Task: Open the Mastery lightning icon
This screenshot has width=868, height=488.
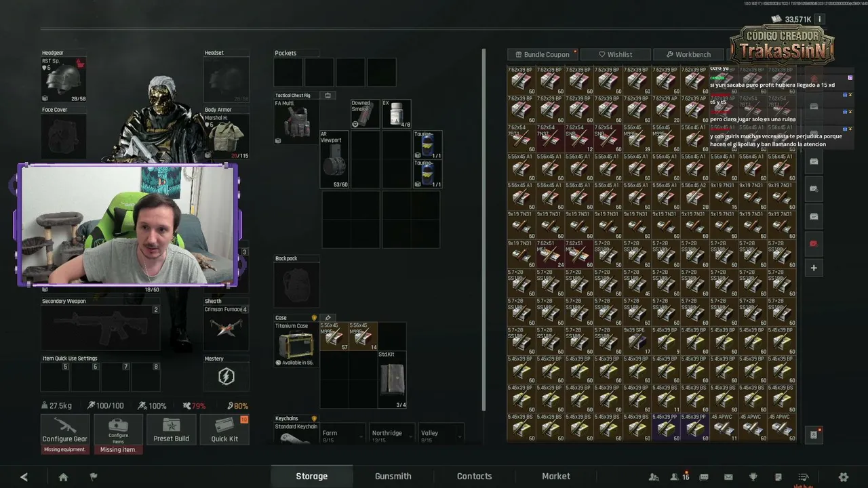Action: (x=226, y=376)
